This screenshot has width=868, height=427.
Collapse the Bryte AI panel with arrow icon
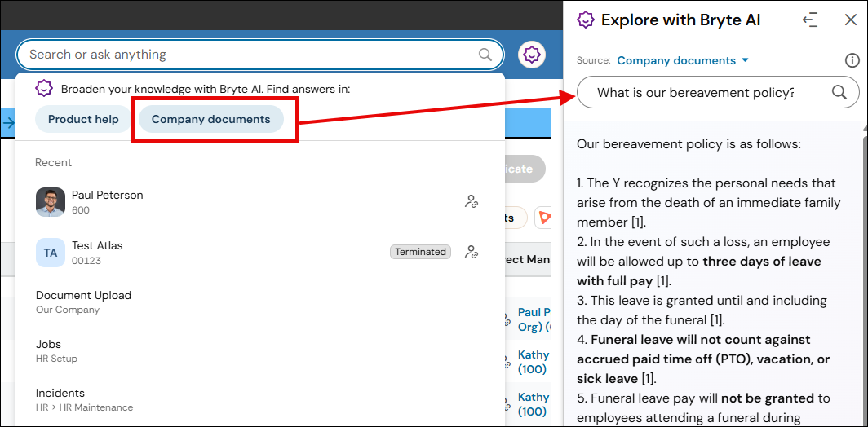point(810,20)
